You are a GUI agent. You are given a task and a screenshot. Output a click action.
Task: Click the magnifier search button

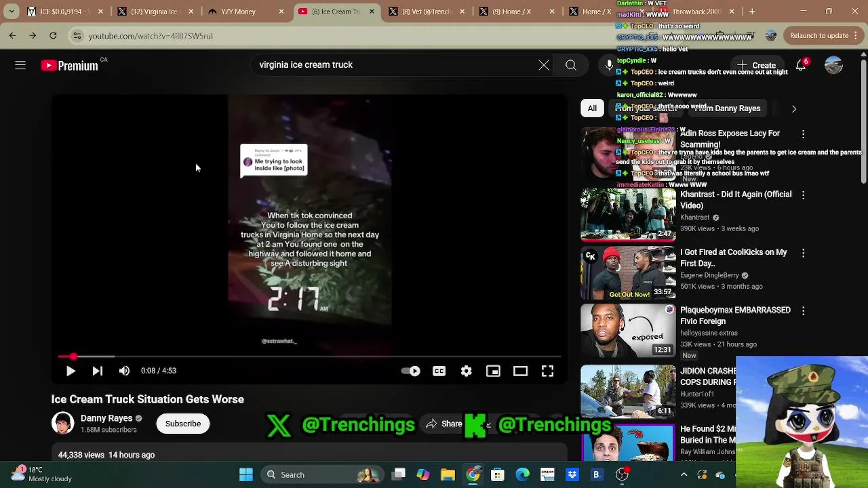coord(571,65)
